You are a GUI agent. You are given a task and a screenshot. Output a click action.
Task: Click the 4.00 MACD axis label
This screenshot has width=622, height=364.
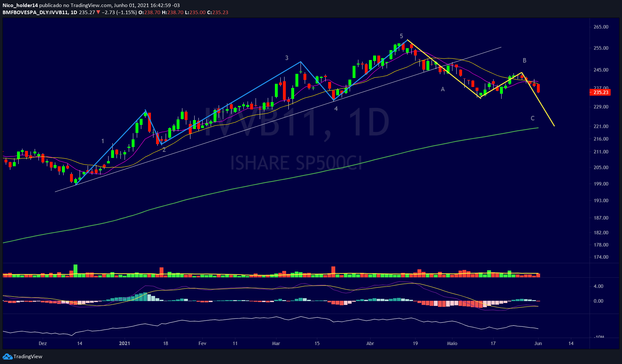pos(598,286)
